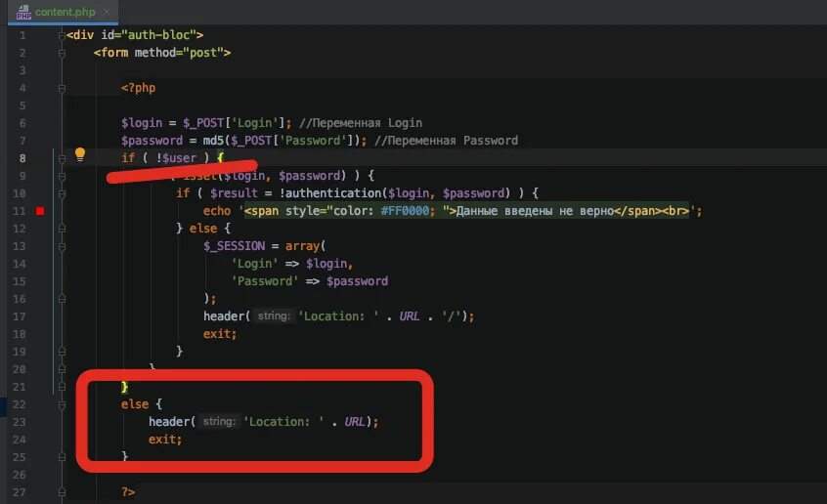Collapse the div auth-bloc fold on line 1
This screenshot has width=827, height=504.
62,35
